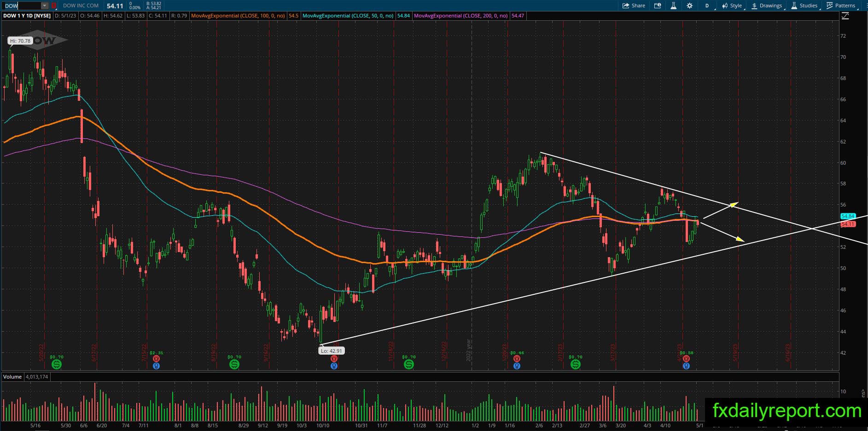The width and height of the screenshot is (868, 431).
Task: Click the 10/10 date on the time axis
Action: (323, 425)
